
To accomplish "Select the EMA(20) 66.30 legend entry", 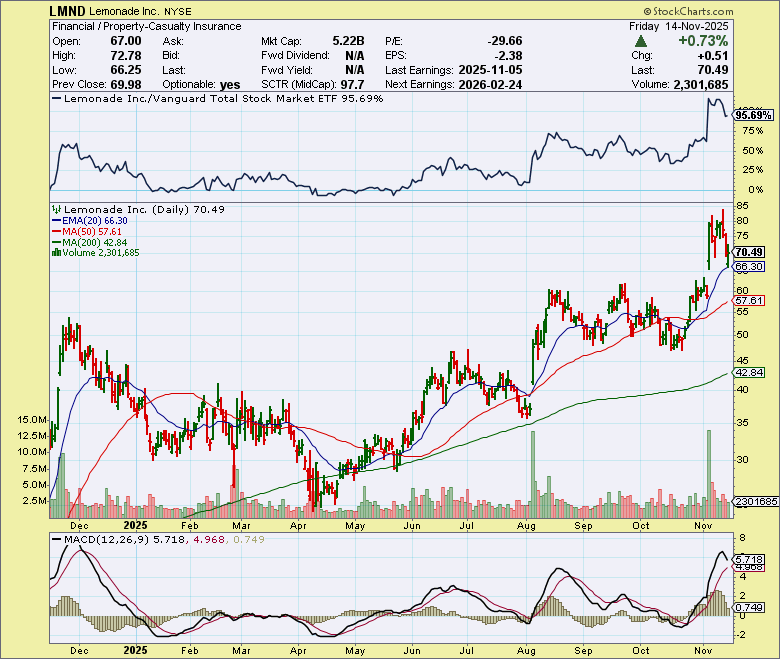I will tap(90, 221).
